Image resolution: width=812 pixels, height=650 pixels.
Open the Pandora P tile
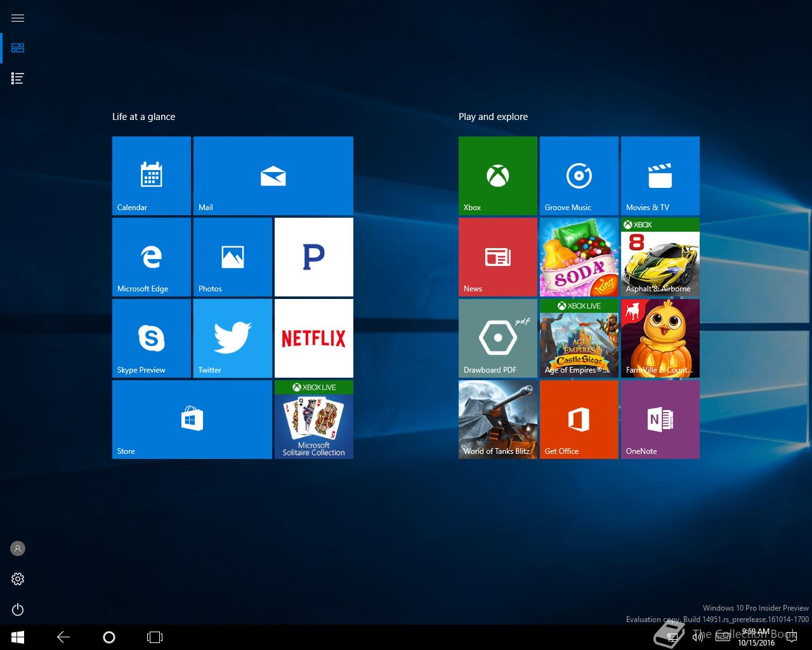[x=314, y=257]
